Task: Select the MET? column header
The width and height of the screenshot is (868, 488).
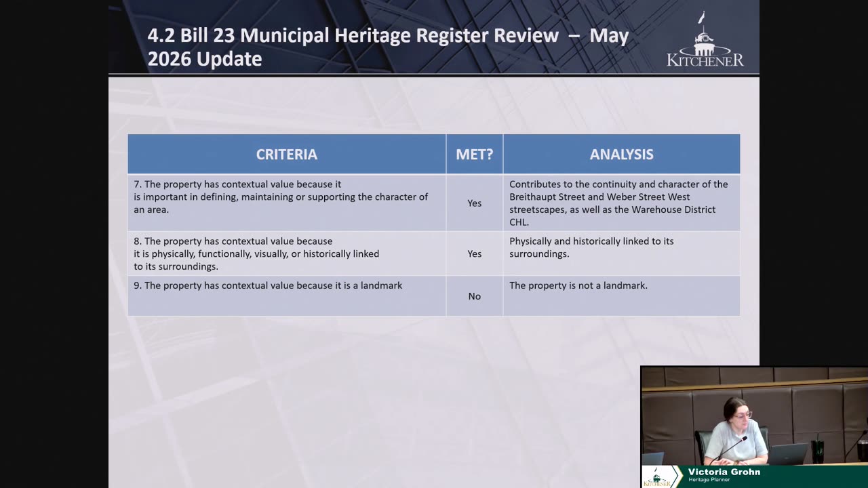Action: (x=475, y=155)
